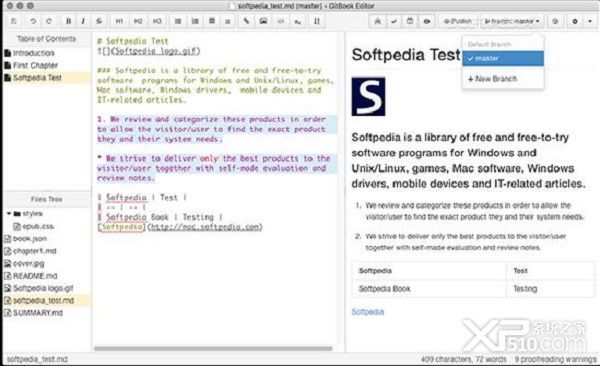Click the 'Softpedia Book' table cell in preview
This screenshot has width=600, height=366.
429,289
